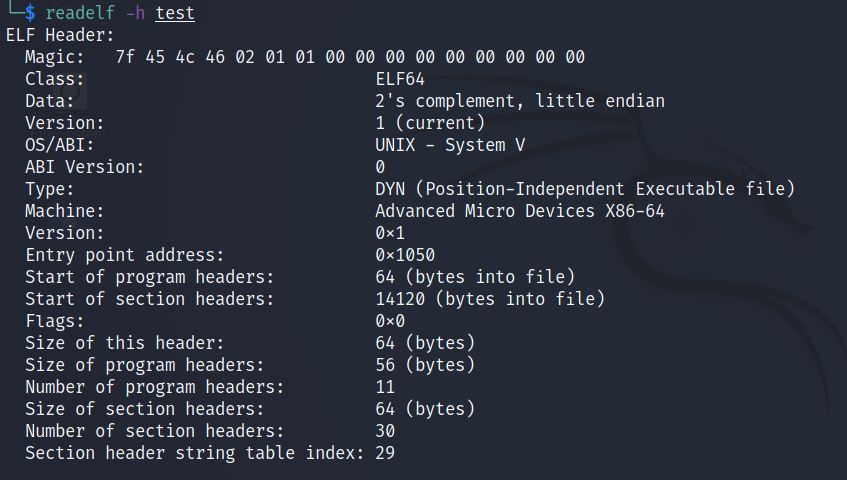Image resolution: width=847 pixels, height=480 pixels.
Task: Click "2's complement, little endian" text
Action: point(519,101)
